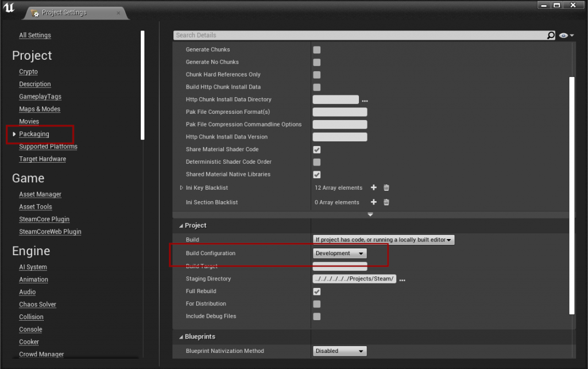
Task: Enable the For Distribution checkbox
Action: [316, 303]
